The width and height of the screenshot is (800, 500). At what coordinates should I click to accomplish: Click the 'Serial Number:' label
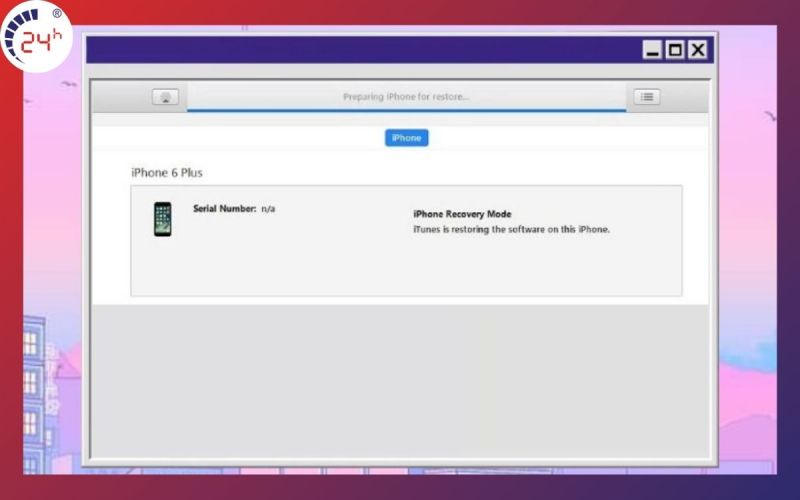pos(224,209)
